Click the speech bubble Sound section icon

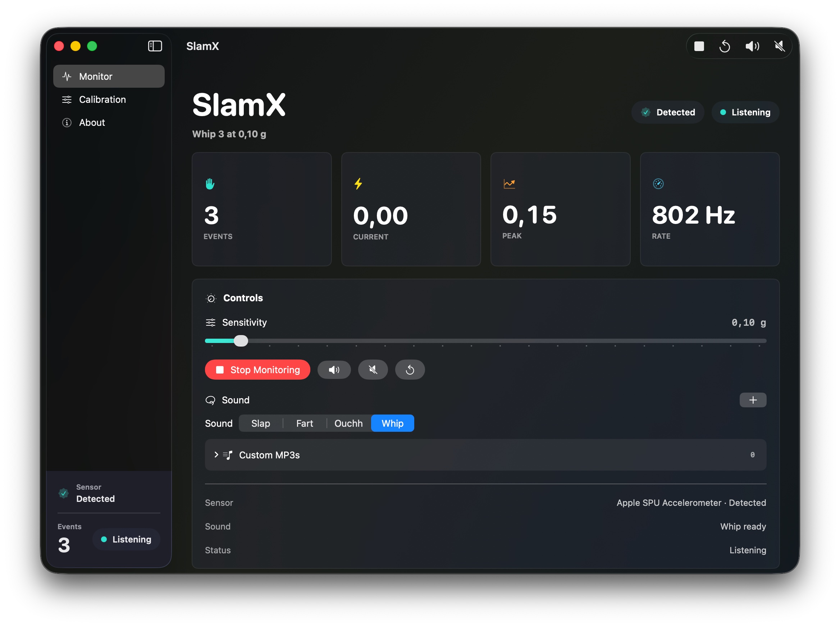pos(210,400)
